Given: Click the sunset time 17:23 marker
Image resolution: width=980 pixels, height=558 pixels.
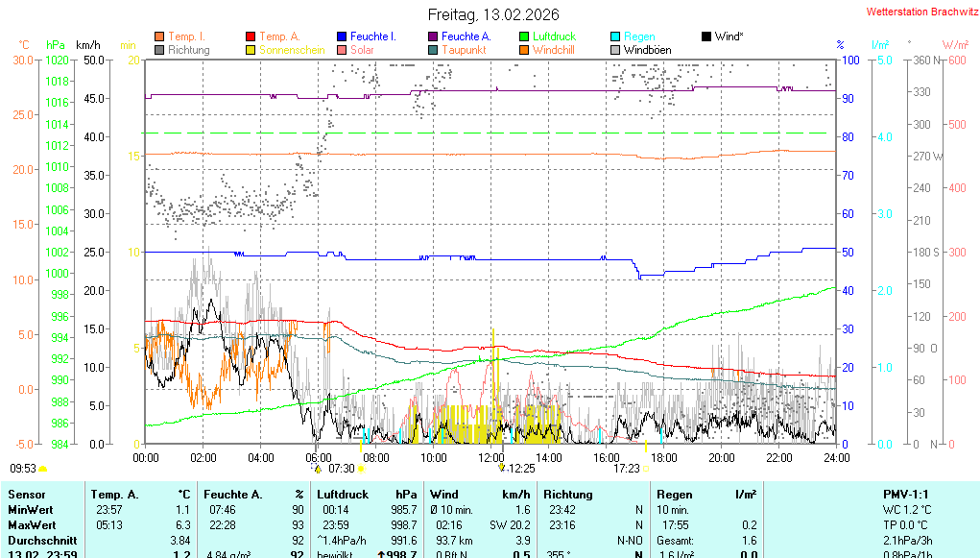Looking at the screenshot, I should pyautogui.click(x=626, y=469).
